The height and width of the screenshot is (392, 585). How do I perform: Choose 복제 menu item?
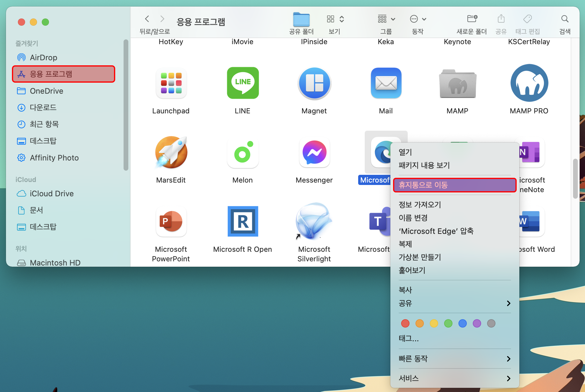click(455, 244)
